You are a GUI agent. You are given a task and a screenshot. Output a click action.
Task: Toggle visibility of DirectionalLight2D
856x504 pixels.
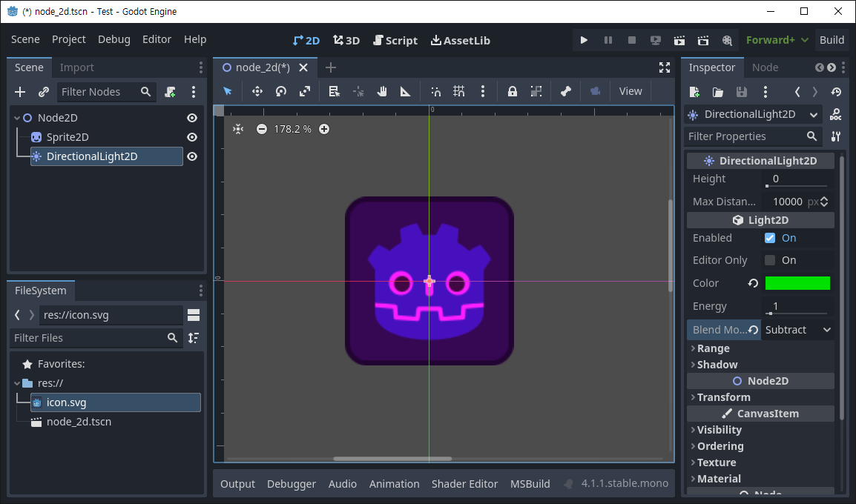192,156
